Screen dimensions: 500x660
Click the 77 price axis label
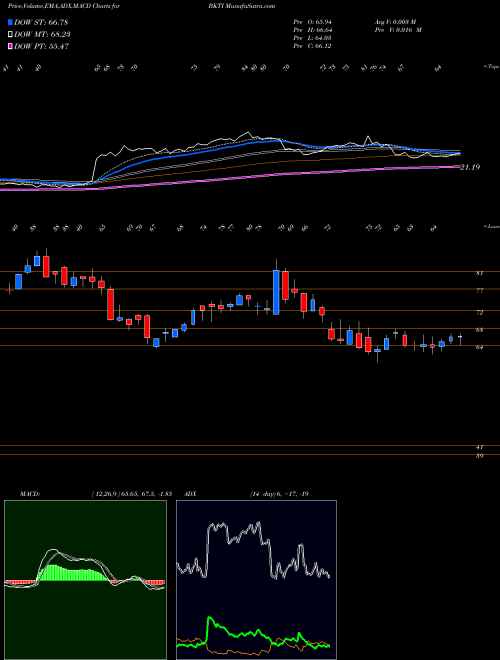point(479,291)
